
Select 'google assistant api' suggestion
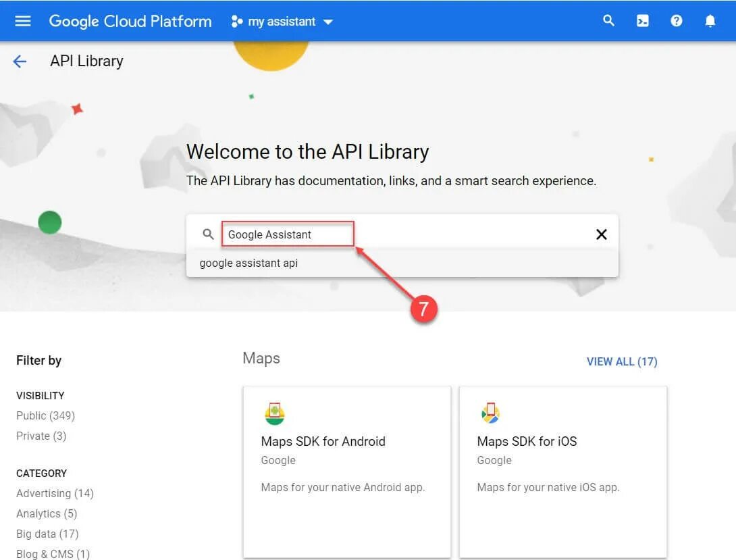248,263
